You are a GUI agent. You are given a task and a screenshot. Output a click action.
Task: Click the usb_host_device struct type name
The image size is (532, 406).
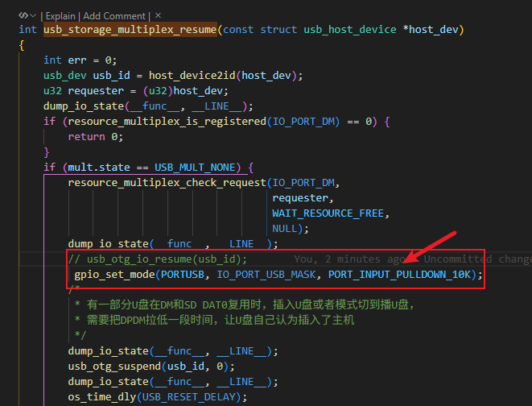350,30
